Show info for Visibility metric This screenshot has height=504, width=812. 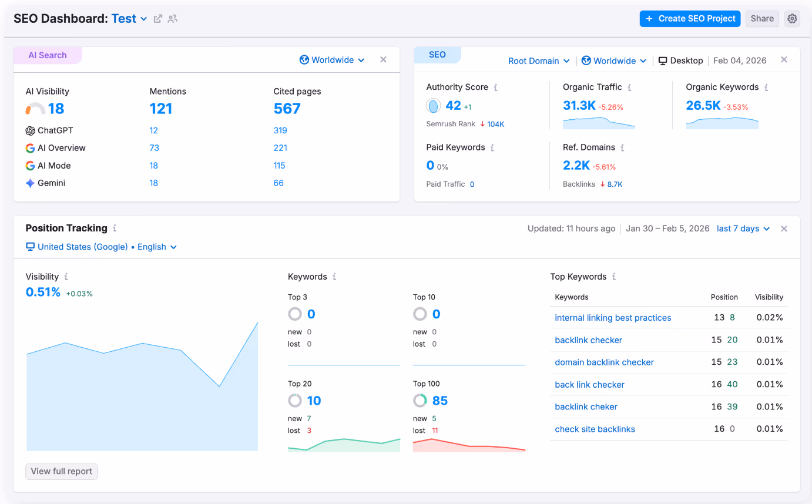pyautogui.click(x=66, y=277)
